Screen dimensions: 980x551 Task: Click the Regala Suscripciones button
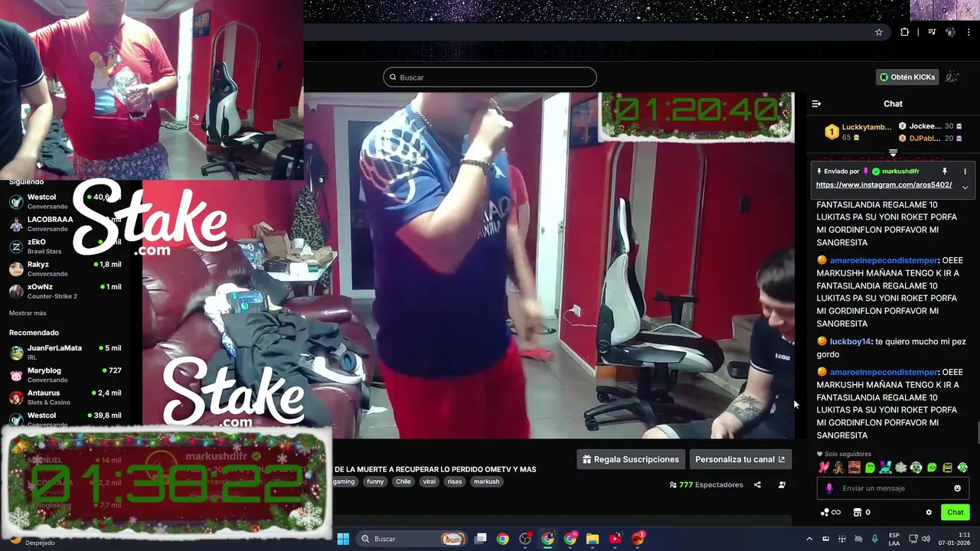(x=631, y=459)
